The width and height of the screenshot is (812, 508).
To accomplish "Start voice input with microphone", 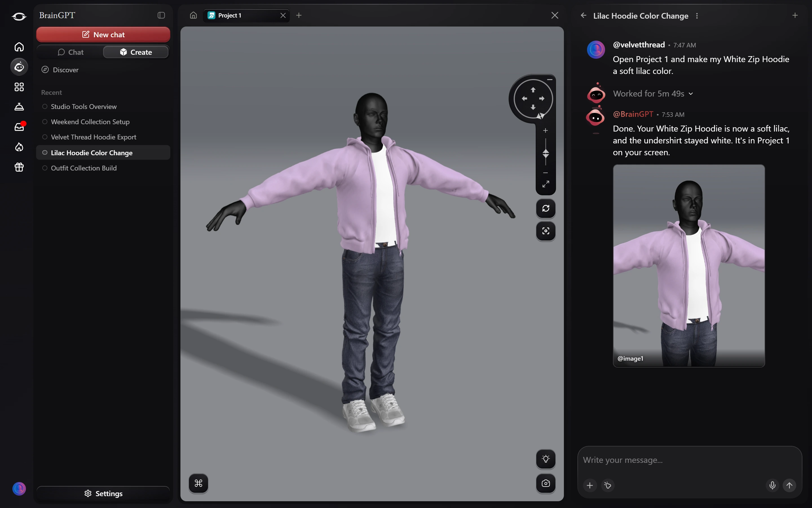I will point(772,485).
